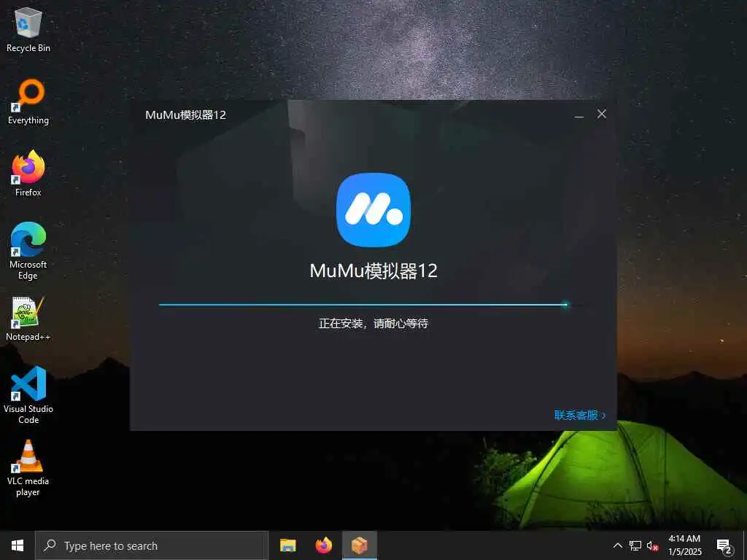
Task: Select the Microsoft Edge desktop shortcut
Action: pyautogui.click(x=28, y=251)
